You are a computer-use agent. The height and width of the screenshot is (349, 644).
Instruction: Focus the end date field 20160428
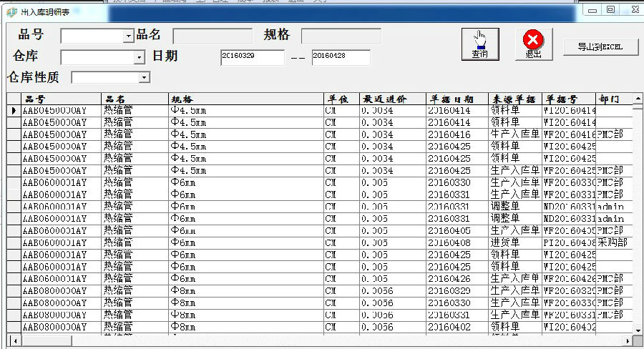tap(341, 57)
